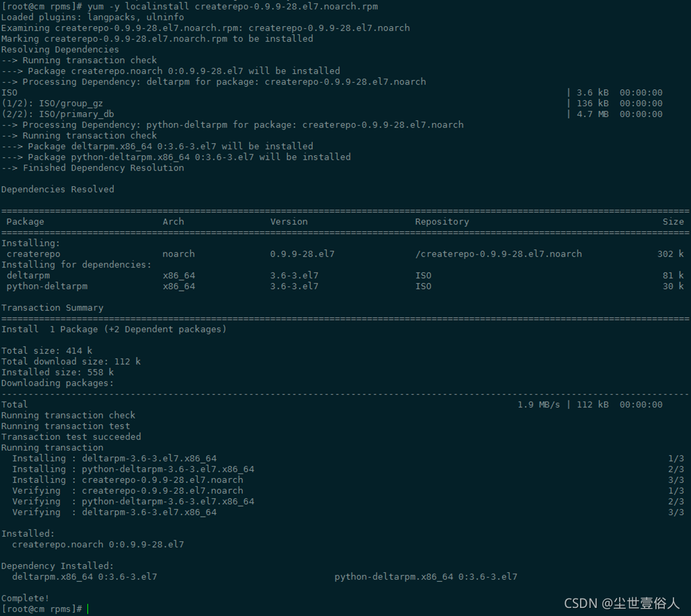691x616 pixels.
Task: Click 'Installing : deltarpm-3.6-3.el7.x86_64' line
Action: [114, 458]
